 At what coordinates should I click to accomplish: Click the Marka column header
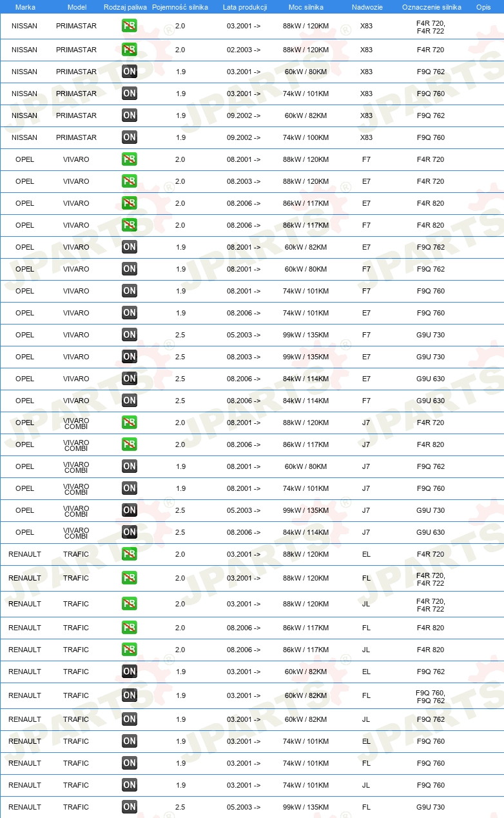25,6
